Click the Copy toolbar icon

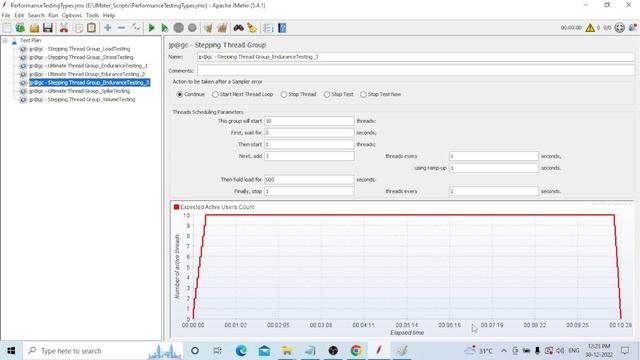[78, 28]
